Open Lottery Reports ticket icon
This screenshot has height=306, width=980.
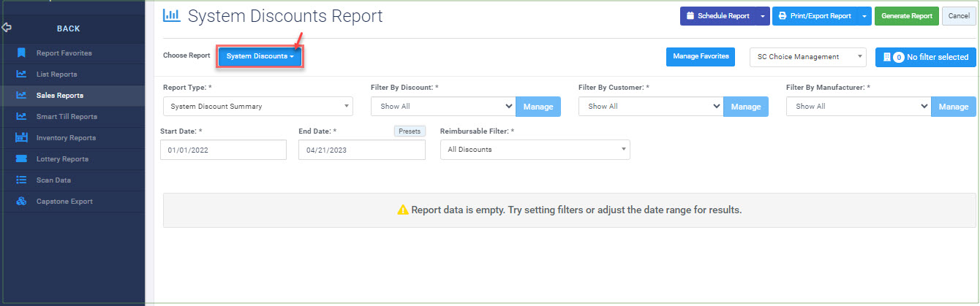pyautogui.click(x=22, y=158)
